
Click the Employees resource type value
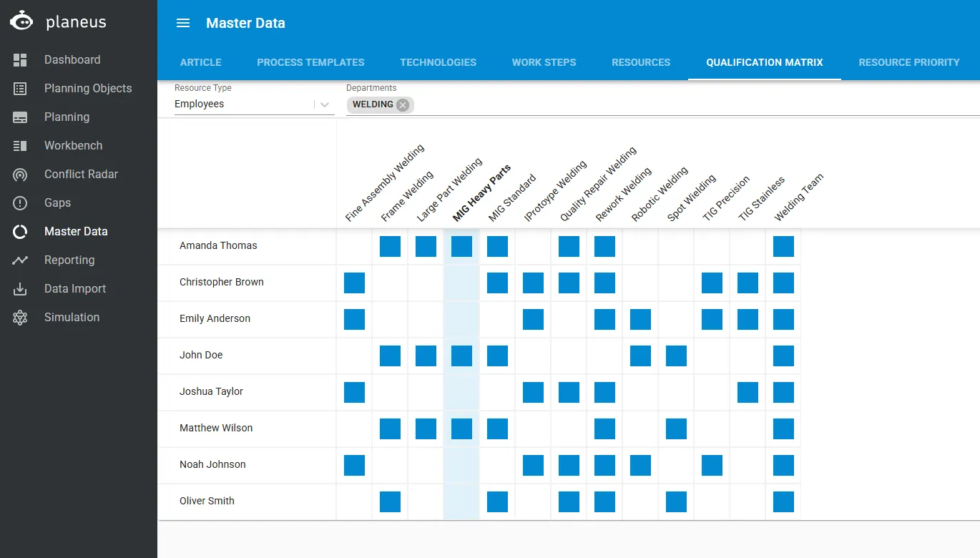(x=199, y=104)
